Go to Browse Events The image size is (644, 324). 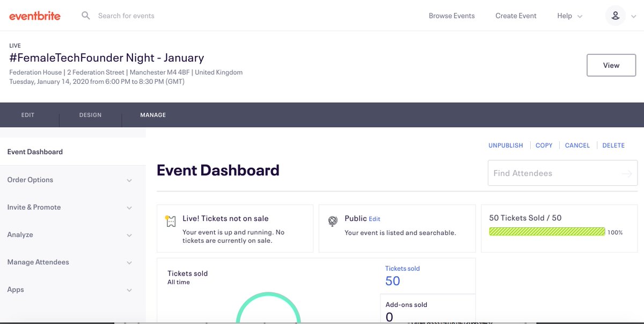tap(452, 16)
